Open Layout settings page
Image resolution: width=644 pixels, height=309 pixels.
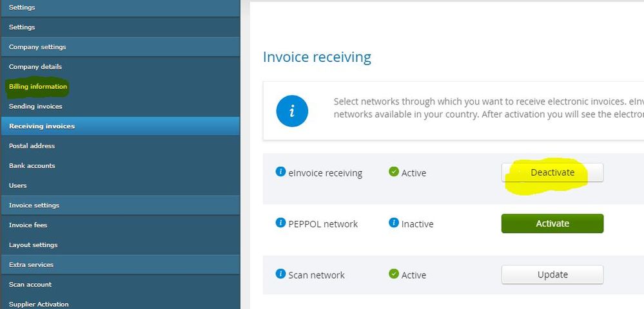point(120,245)
